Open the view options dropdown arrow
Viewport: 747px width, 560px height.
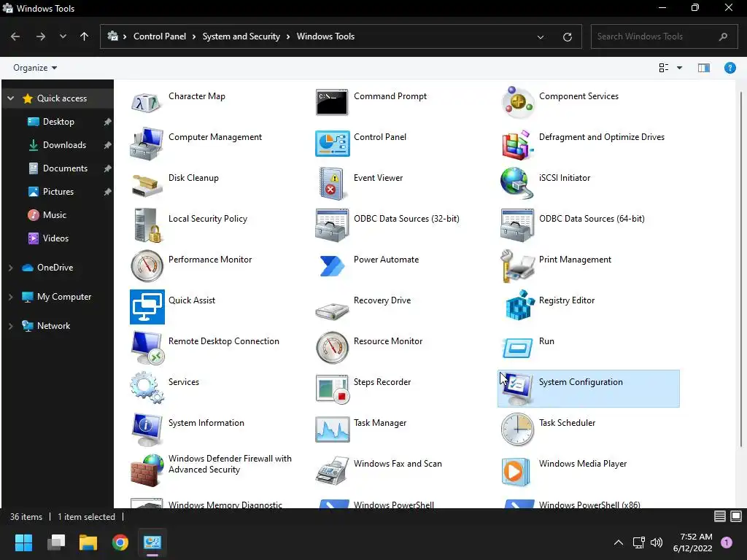[x=679, y=68]
